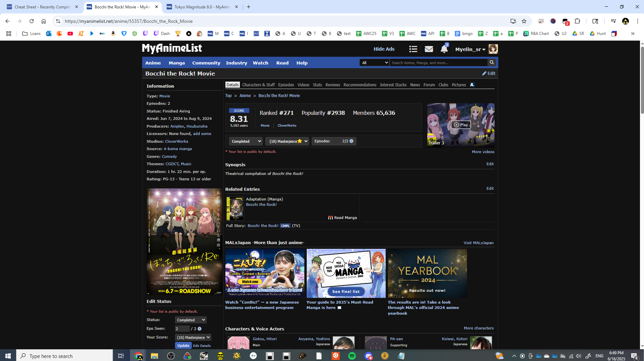Increment Eps Seen plus icon in Edit Status
The height and width of the screenshot is (361, 644).
click(200, 329)
